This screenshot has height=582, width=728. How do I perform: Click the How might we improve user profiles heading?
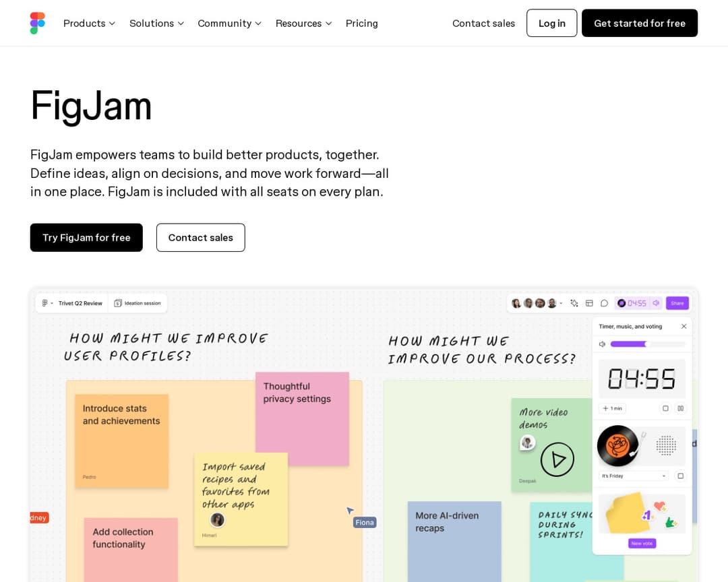pos(166,347)
